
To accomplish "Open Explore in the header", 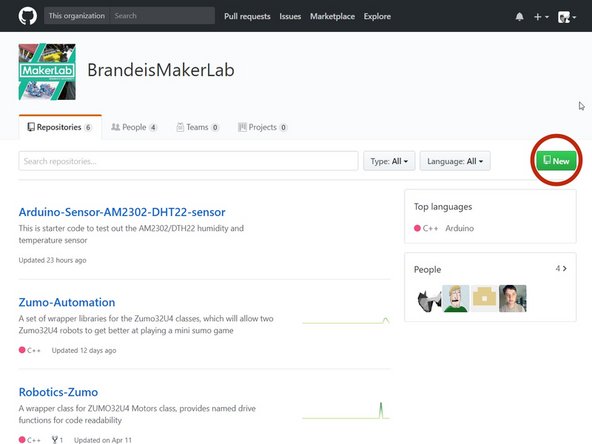I will (377, 16).
